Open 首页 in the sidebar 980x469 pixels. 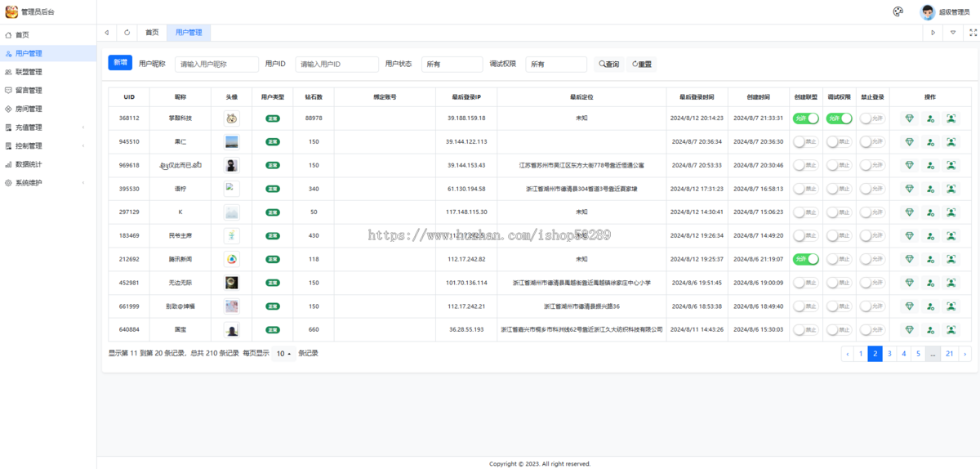tap(48, 35)
